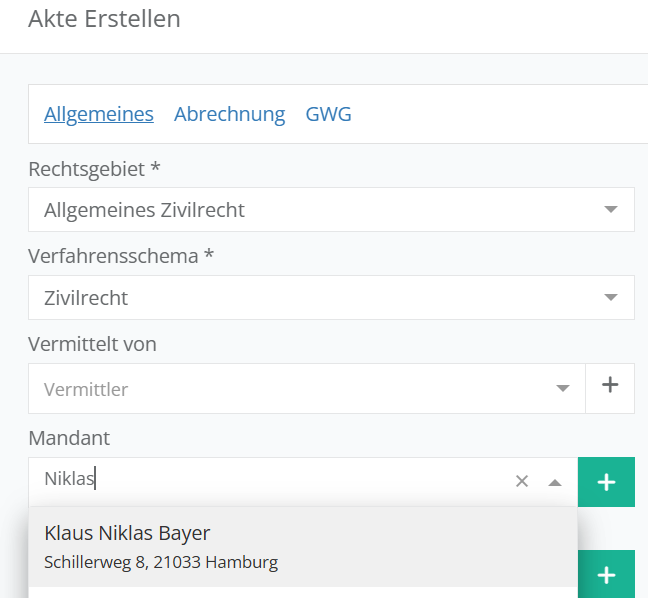
Task: Open the Abrechnung tab
Action: [x=229, y=114]
